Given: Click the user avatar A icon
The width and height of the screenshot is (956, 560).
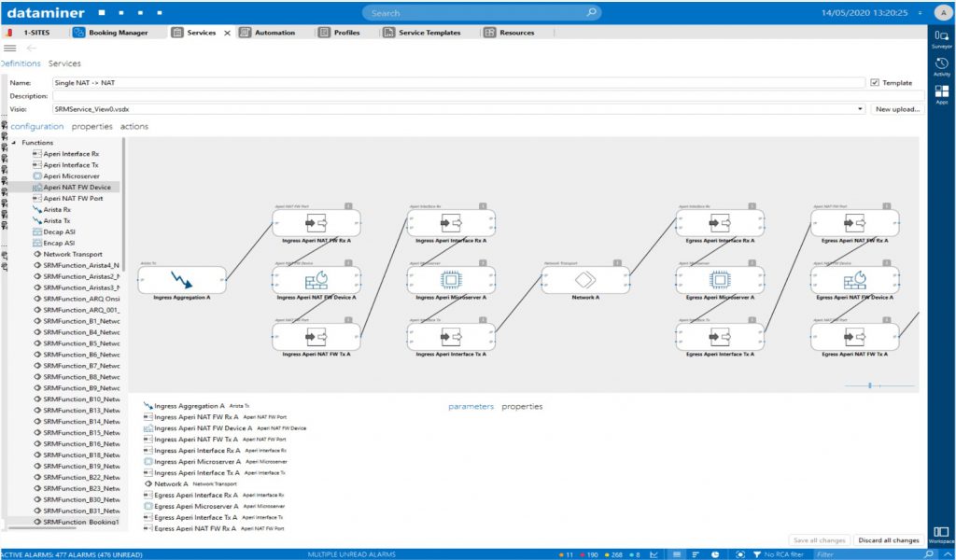Looking at the screenshot, I should pos(943,13).
